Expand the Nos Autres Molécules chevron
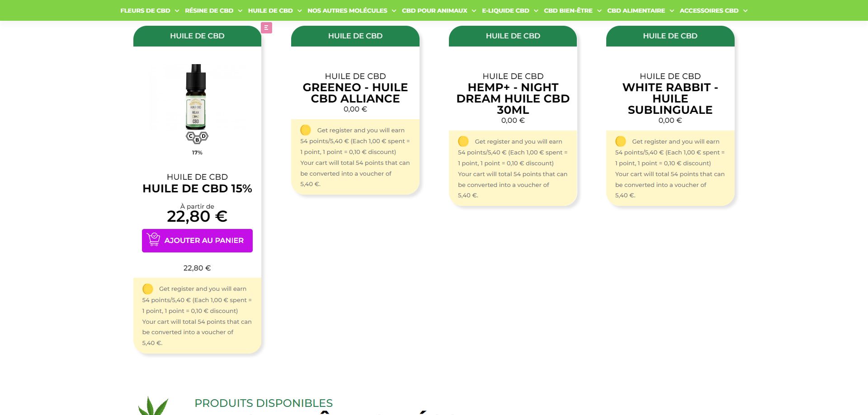Screen dimensions: 868x415 point(394,11)
